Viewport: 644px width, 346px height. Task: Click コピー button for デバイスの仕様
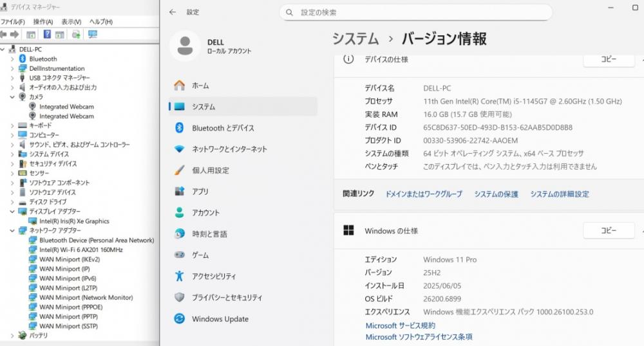point(609,59)
